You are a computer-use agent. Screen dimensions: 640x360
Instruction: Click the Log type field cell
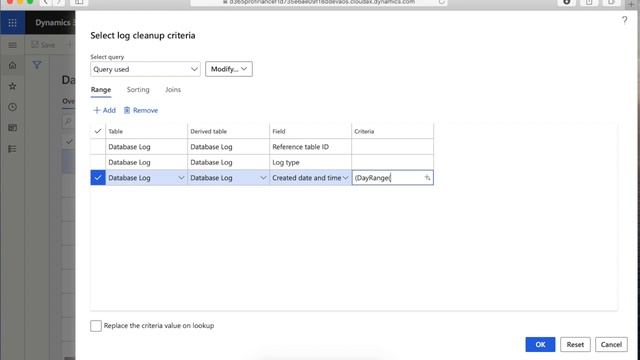[x=310, y=162]
